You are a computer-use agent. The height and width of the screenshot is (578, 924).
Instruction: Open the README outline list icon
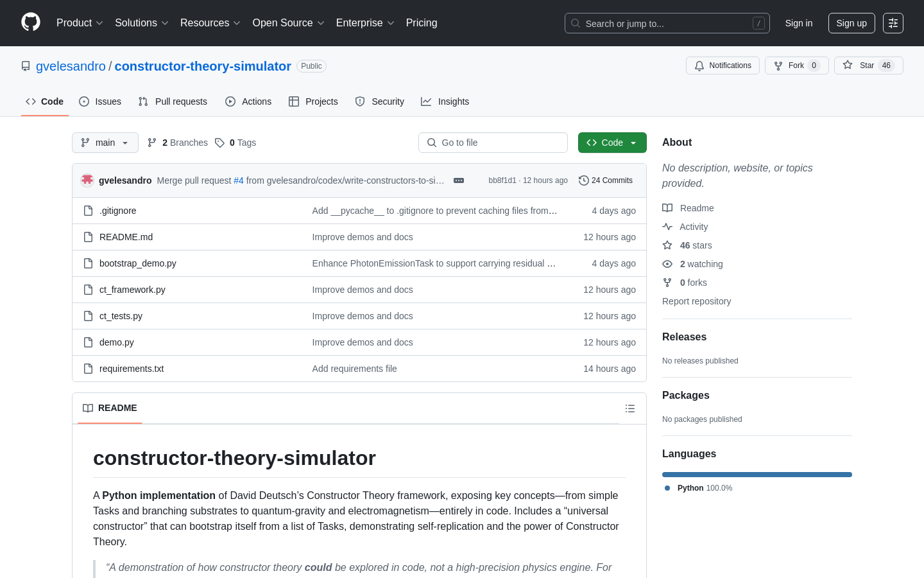click(630, 408)
